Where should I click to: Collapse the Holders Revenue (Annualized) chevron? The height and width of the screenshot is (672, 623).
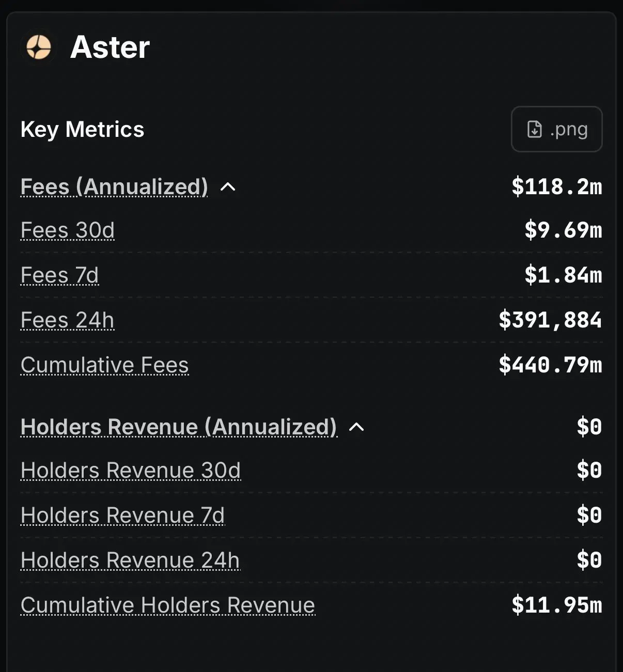pos(356,427)
